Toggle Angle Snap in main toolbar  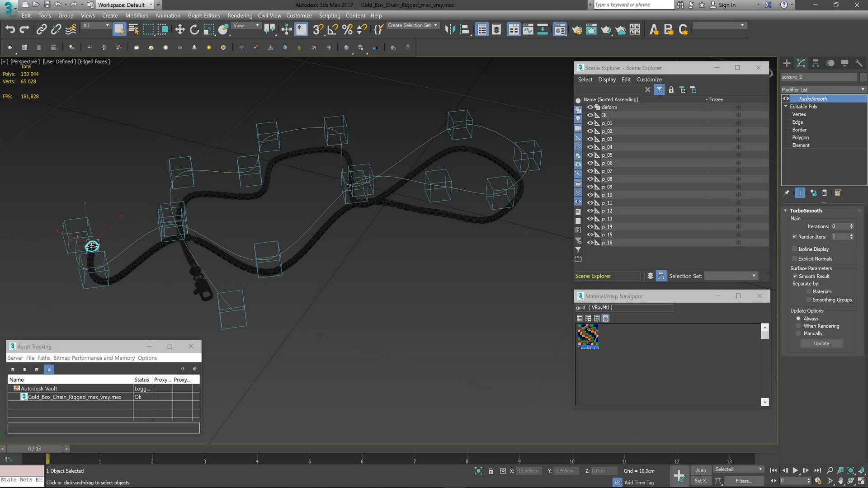click(333, 30)
